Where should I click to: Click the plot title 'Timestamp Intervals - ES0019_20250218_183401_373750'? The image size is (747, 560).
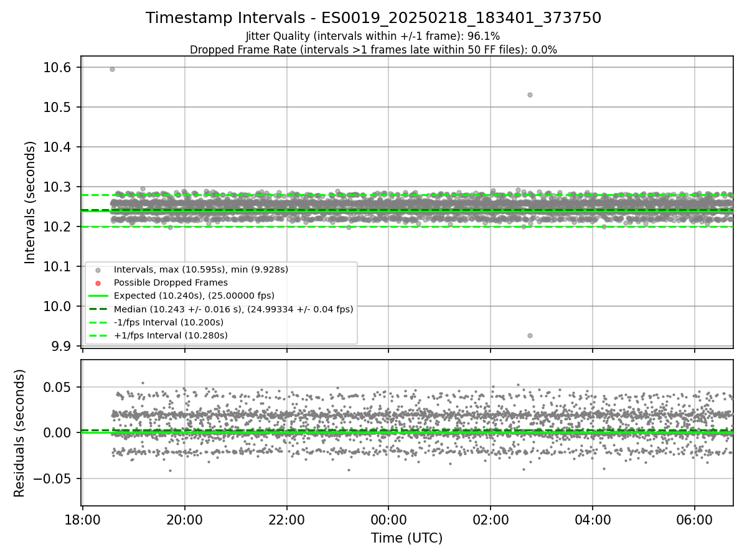(374, 18)
